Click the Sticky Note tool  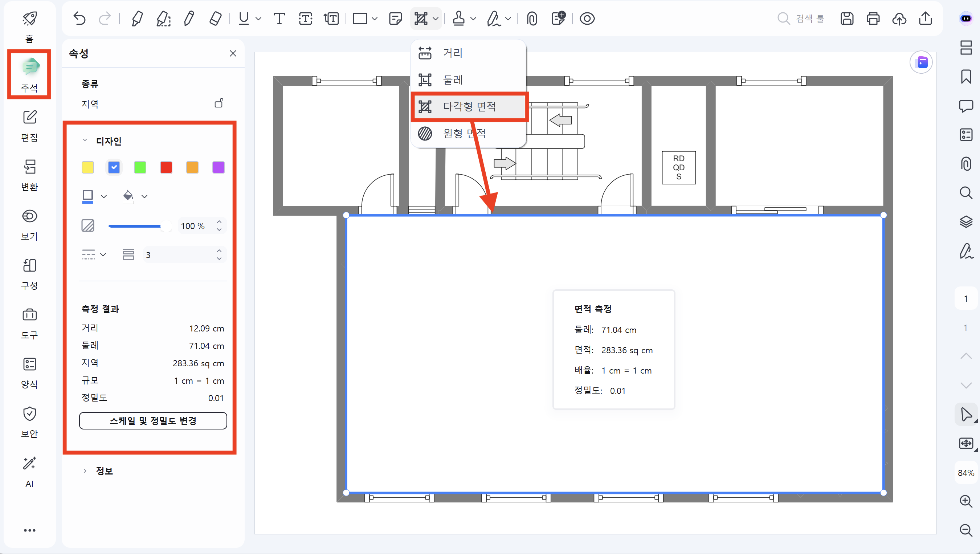[x=396, y=18]
